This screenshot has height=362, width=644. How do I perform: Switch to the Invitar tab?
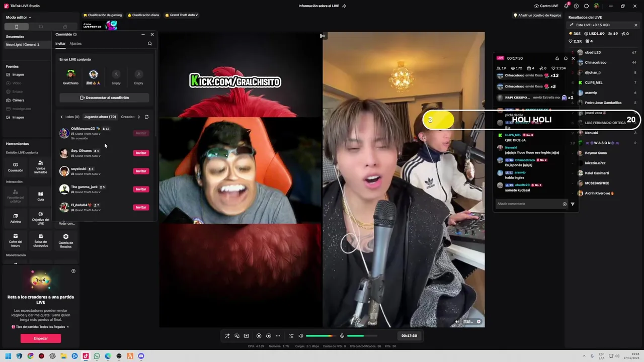(60, 44)
